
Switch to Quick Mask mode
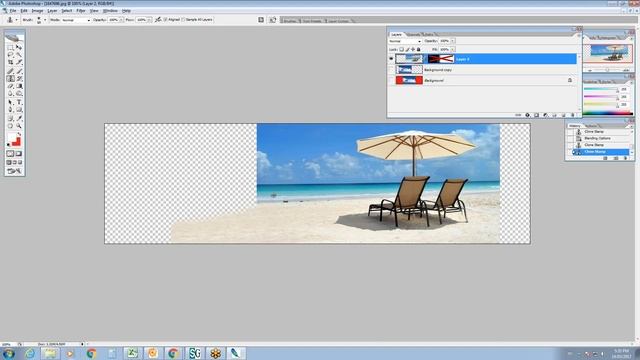point(18,153)
